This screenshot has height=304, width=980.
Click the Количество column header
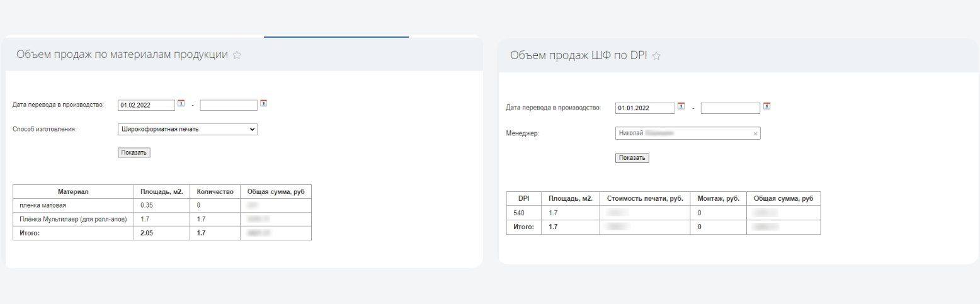215,191
